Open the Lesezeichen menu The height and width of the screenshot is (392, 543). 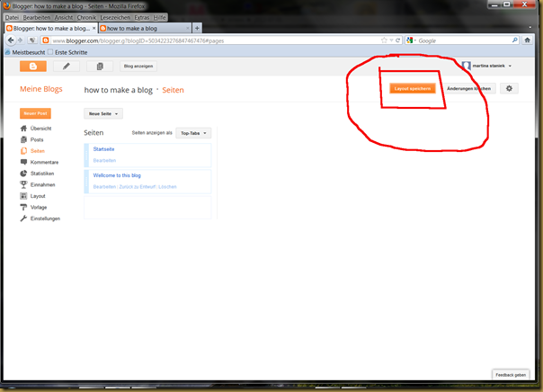click(115, 17)
